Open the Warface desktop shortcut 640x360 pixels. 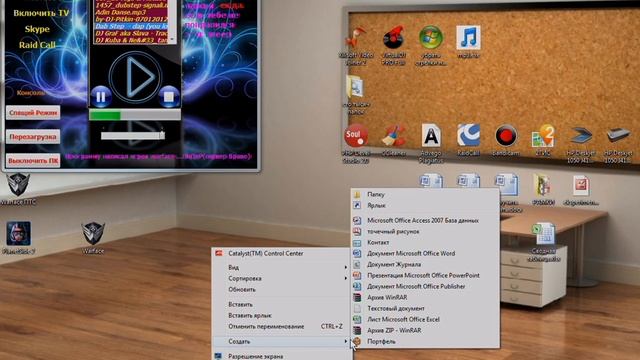tap(93, 234)
